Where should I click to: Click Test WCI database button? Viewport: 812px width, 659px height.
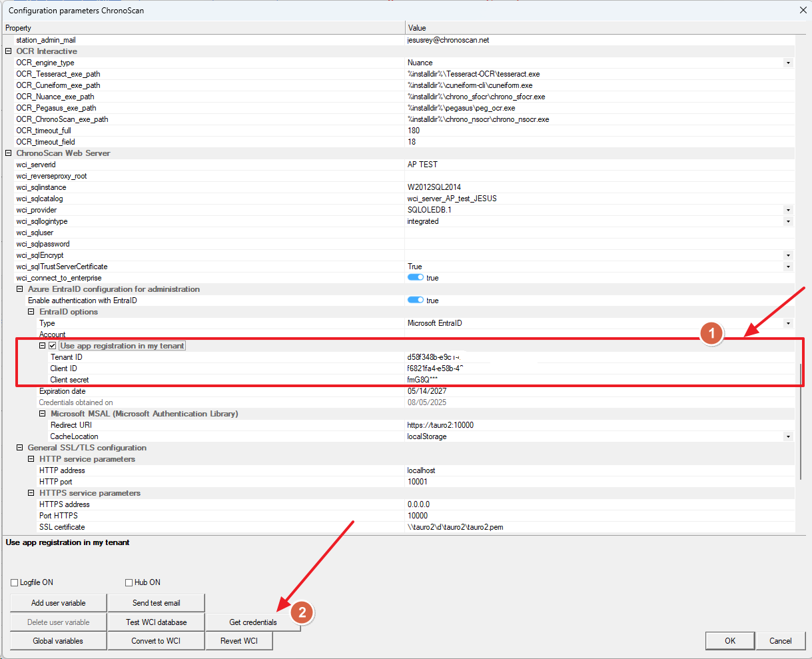coord(156,622)
